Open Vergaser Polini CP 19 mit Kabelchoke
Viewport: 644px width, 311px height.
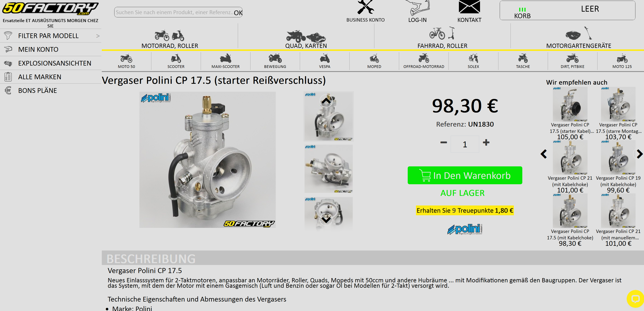(x=618, y=167)
